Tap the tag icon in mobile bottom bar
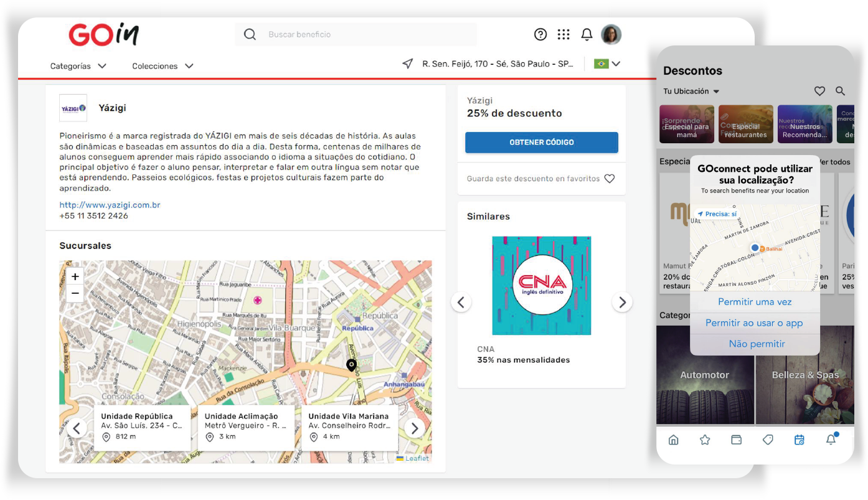 [768, 440]
